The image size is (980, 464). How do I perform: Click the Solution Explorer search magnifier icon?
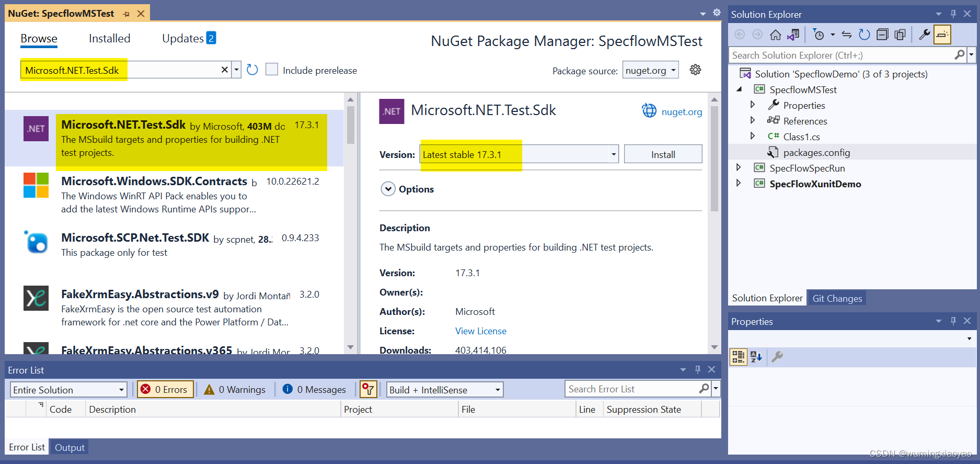[x=960, y=55]
